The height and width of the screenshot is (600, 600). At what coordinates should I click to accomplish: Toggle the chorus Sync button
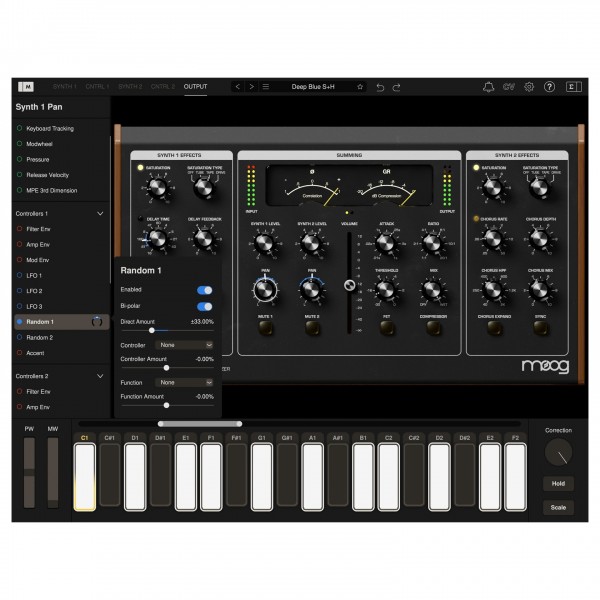pos(540,328)
